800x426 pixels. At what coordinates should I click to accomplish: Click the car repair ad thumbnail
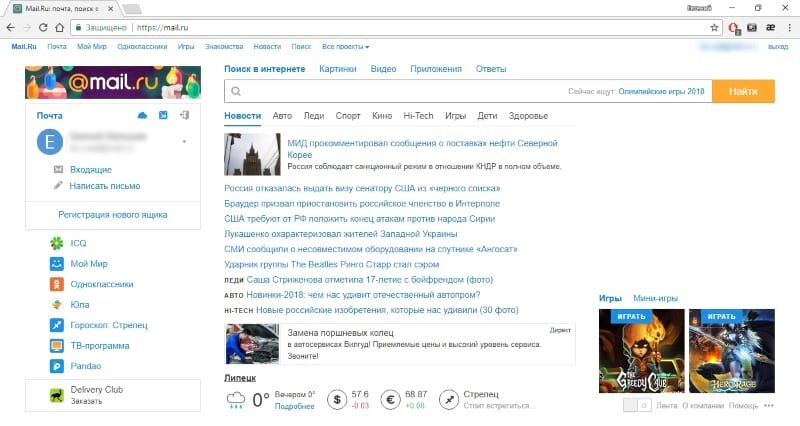(253, 343)
